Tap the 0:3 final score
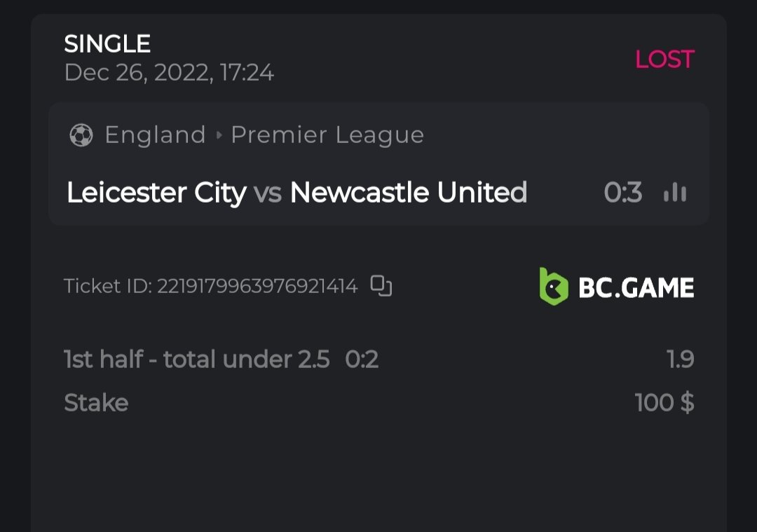The height and width of the screenshot is (532, 757). [622, 193]
